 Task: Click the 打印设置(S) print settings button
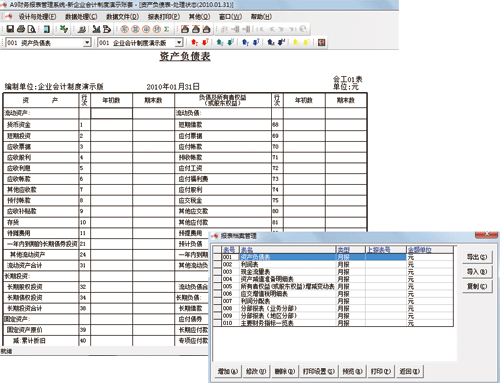(318, 371)
